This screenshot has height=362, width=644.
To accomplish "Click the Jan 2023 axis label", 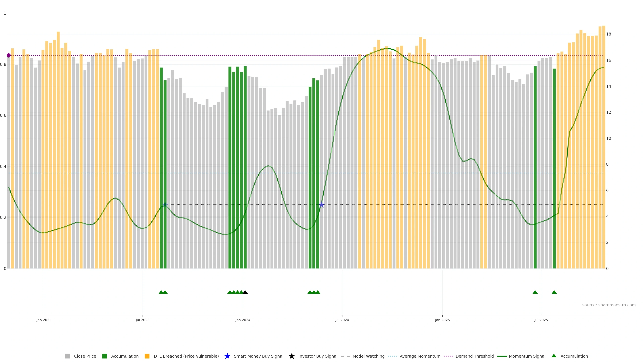I will (x=44, y=320).
